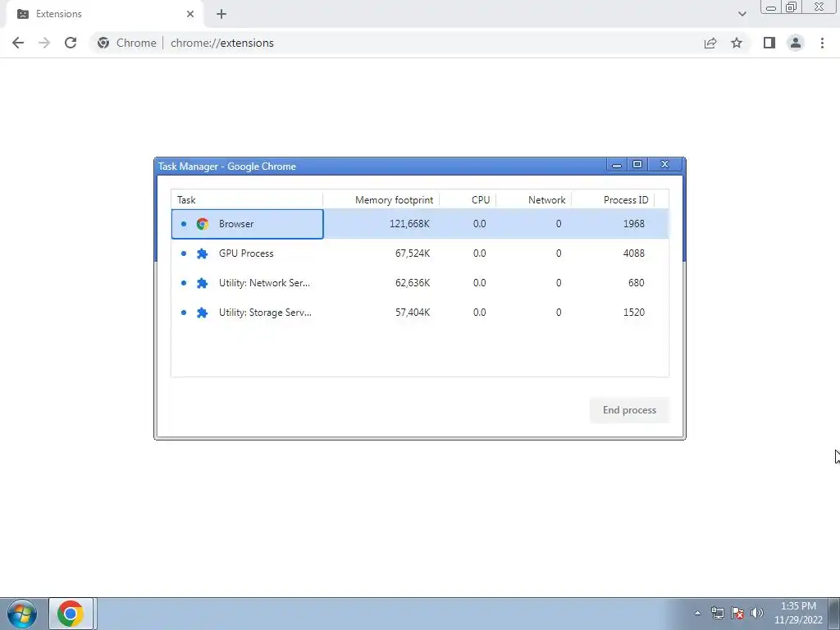Close the Extensions tab
This screenshot has width=840, height=630.
pos(190,14)
